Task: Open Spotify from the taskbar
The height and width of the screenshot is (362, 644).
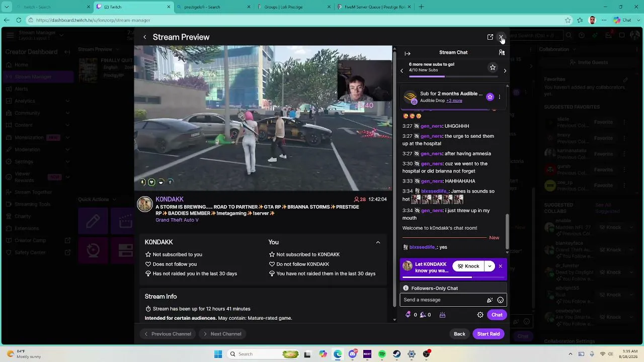Action: (x=382, y=354)
